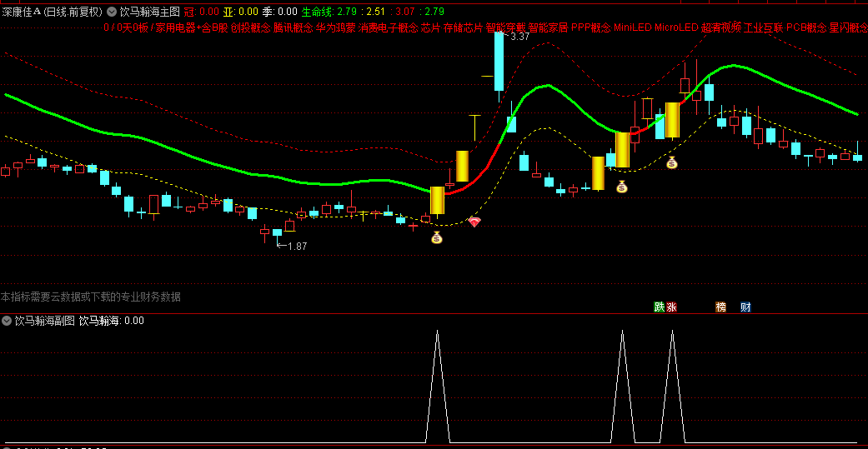The height and width of the screenshot is (449, 868).
Task: Open the 创投概念 concept tag
Action: click(x=251, y=27)
